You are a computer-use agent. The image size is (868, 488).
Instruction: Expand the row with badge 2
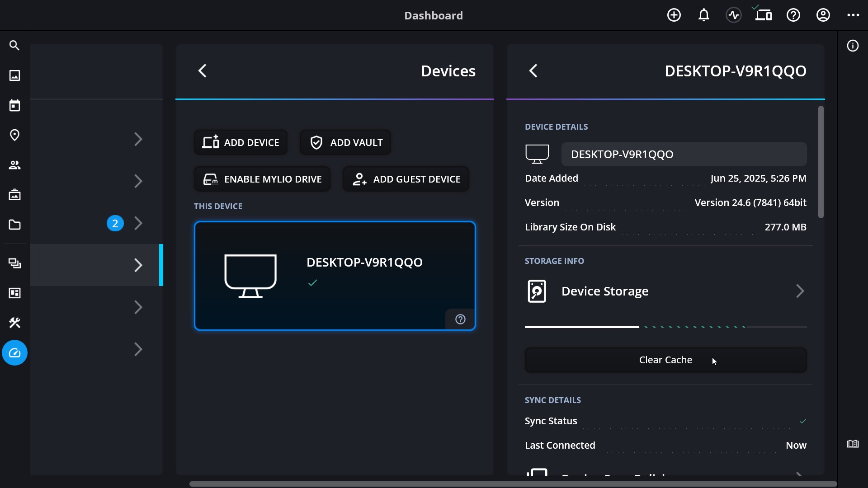[138, 223]
